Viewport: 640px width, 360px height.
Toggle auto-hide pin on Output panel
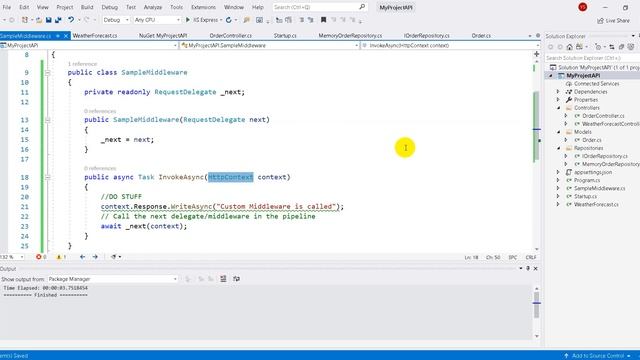coord(528,268)
